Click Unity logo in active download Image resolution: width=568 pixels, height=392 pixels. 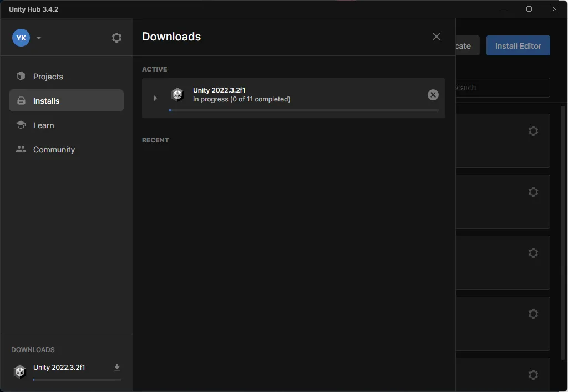coord(177,95)
